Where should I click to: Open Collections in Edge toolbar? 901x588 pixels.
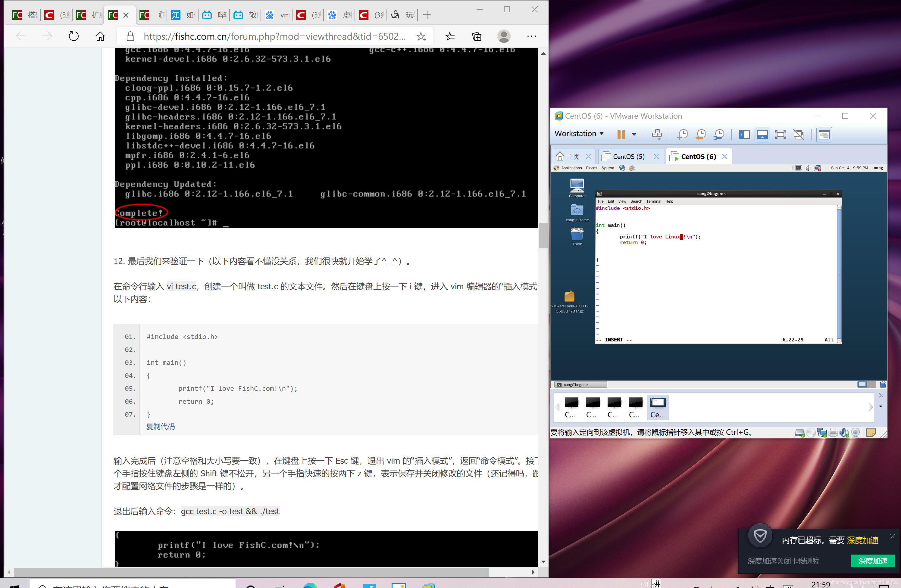[477, 36]
